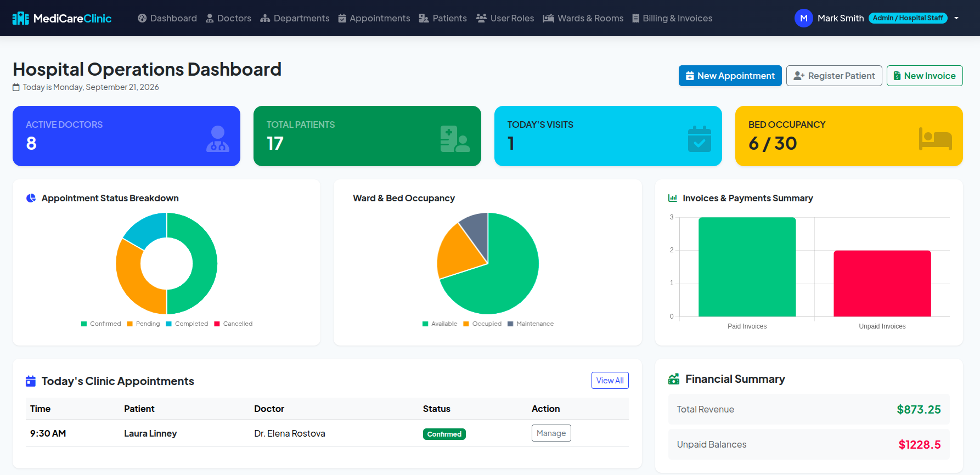Image resolution: width=980 pixels, height=475 pixels.
Task: Click the Total Revenue amount $873.25
Action: click(919, 410)
